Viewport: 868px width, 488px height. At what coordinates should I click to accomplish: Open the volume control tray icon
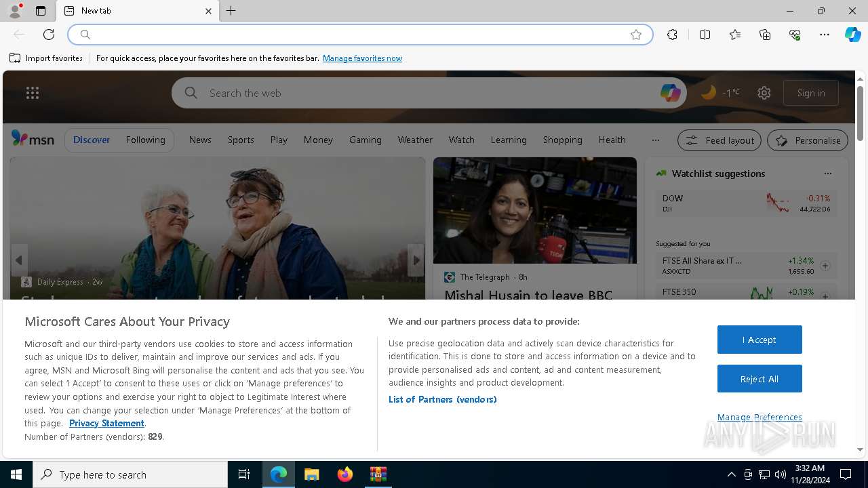pyautogui.click(x=781, y=474)
